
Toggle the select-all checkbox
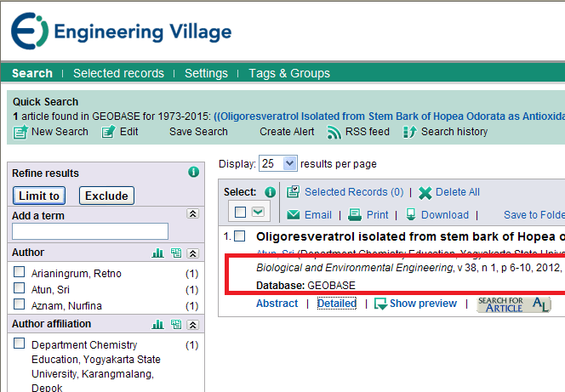click(x=240, y=212)
